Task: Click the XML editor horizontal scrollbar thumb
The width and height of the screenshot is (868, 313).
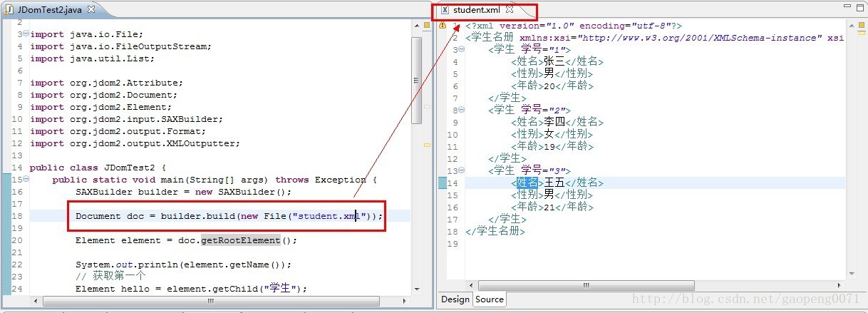Action: click(x=587, y=286)
